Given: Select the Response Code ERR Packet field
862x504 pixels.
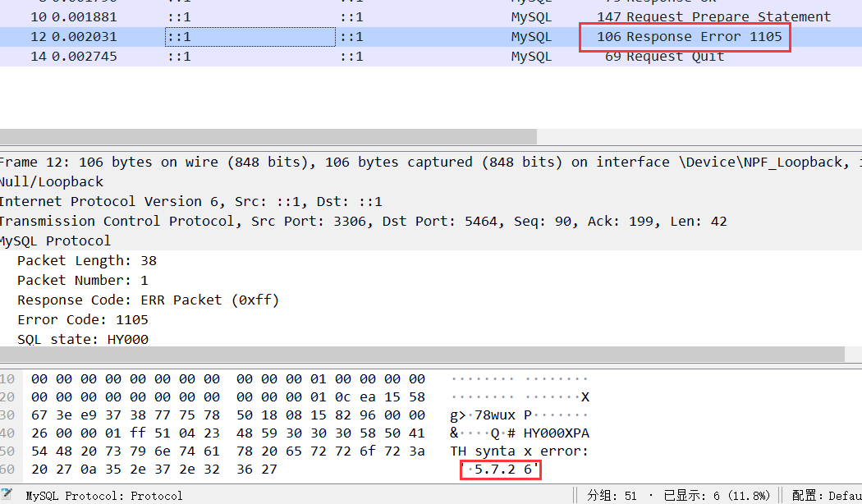Looking at the screenshot, I should (149, 300).
